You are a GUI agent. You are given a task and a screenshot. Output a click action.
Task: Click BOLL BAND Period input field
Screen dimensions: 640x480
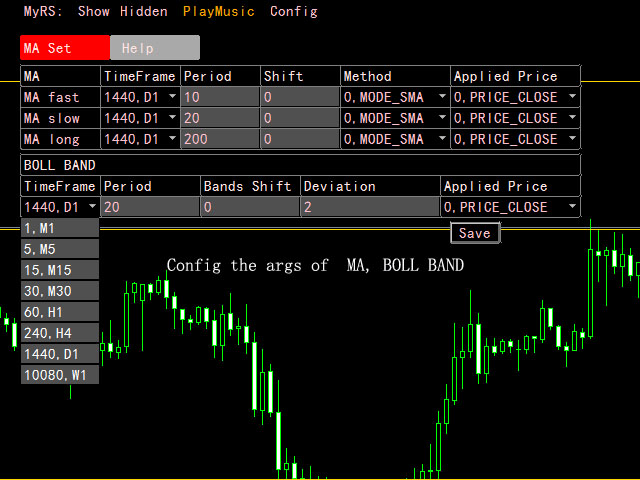[x=150, y=207]
